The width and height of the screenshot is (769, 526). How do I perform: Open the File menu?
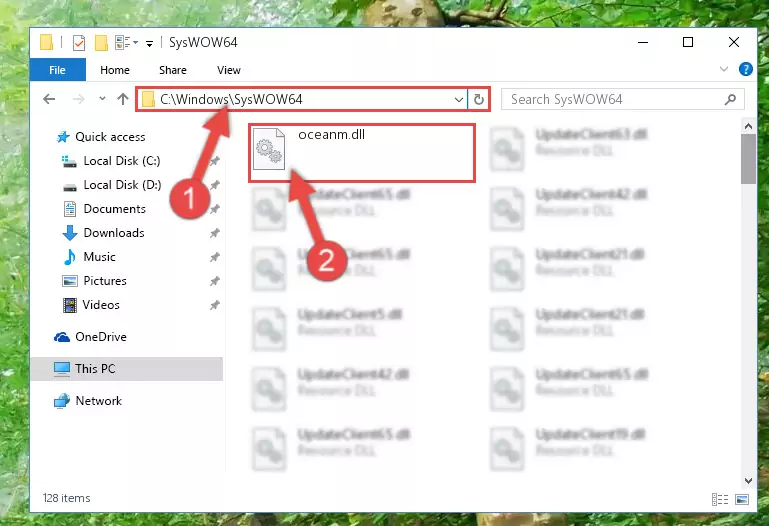[x=57, y=70]
